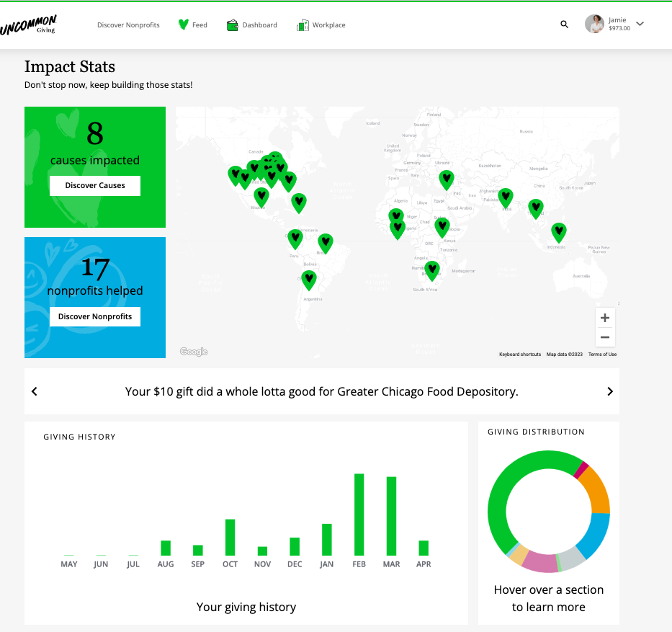
Task: Go back in carousel using left arrow
Action: coord(34,391)
